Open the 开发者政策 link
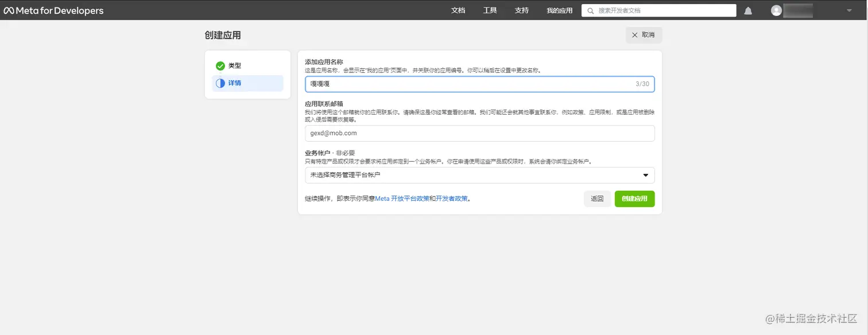This screenshot has height=335, width=868. pos(450,198)
